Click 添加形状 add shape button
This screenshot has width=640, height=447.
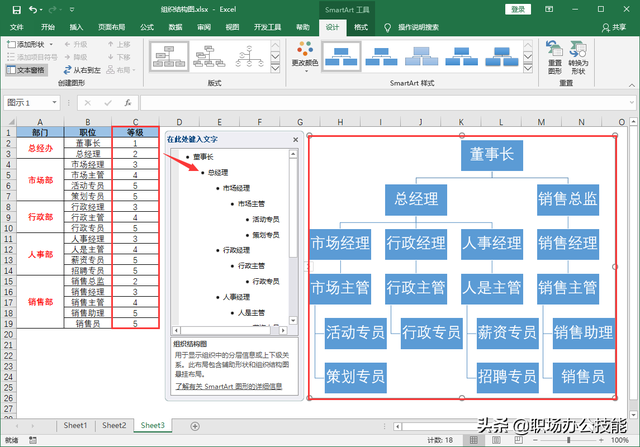coord(25,44)
